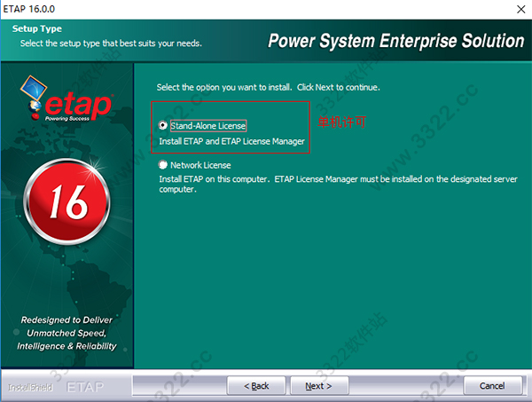Click the 'Setup Type' heading
Viewport: 532px width, 402px height.
click(x=37, y=28)
